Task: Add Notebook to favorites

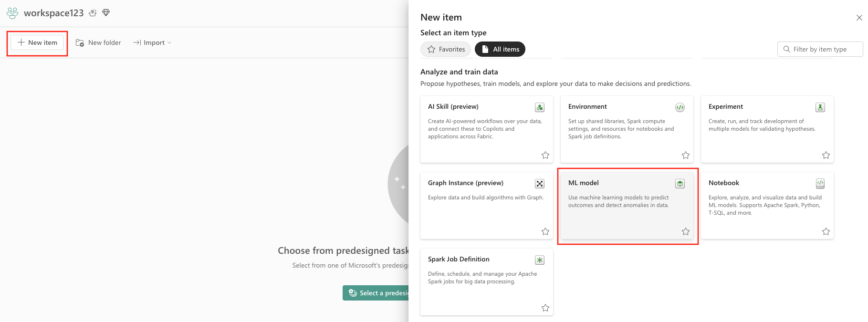Action: point(826,231)
